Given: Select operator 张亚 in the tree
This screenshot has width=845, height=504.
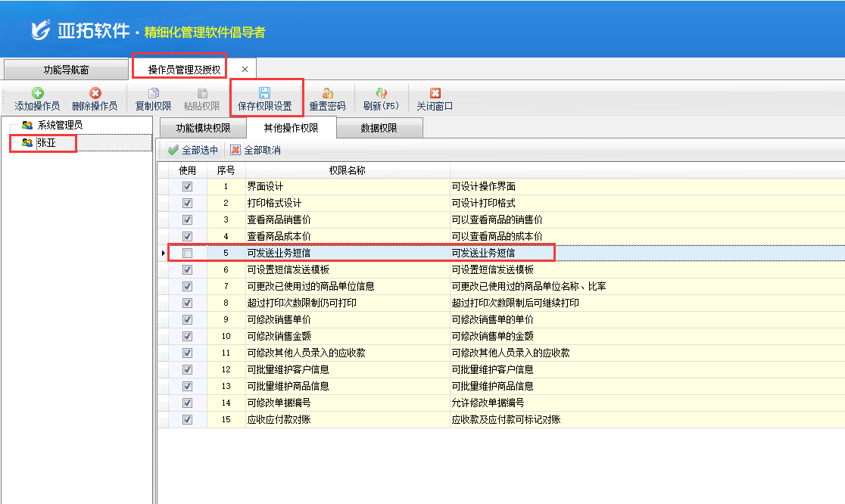Looking at the screenshot, I should tap(46, 142).
